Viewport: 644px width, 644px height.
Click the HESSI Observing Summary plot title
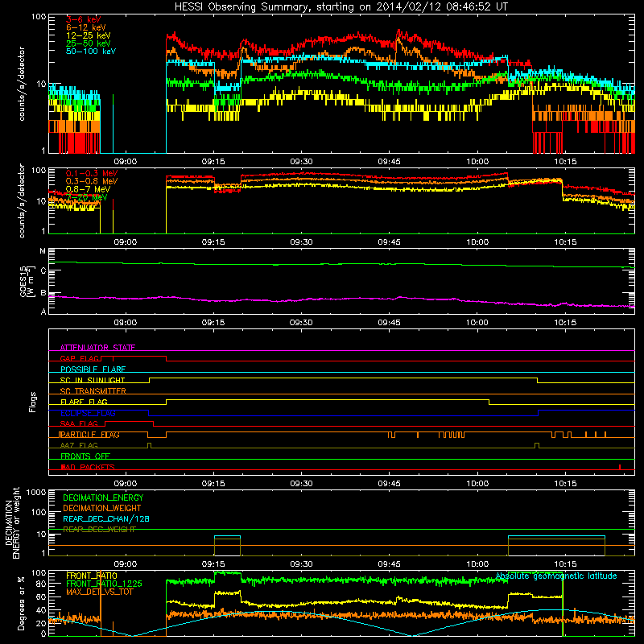341,7
